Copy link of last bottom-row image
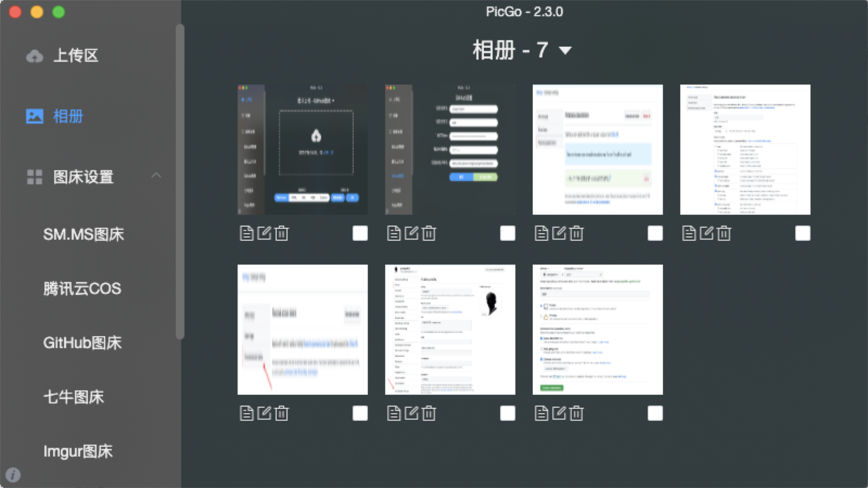The width and height of the screenshot is (868, 488). 541,413
